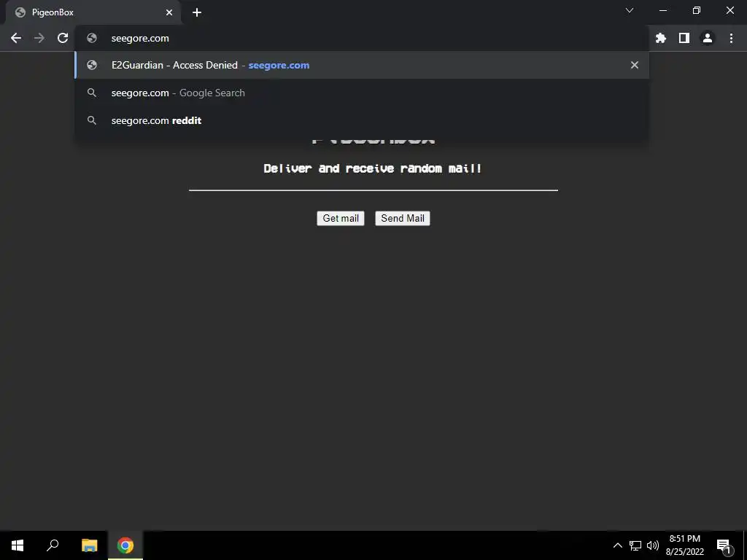Select the seegore.com reddit suggestion
The width and height of the screenshot is (747, 560).
click(362, 120)
